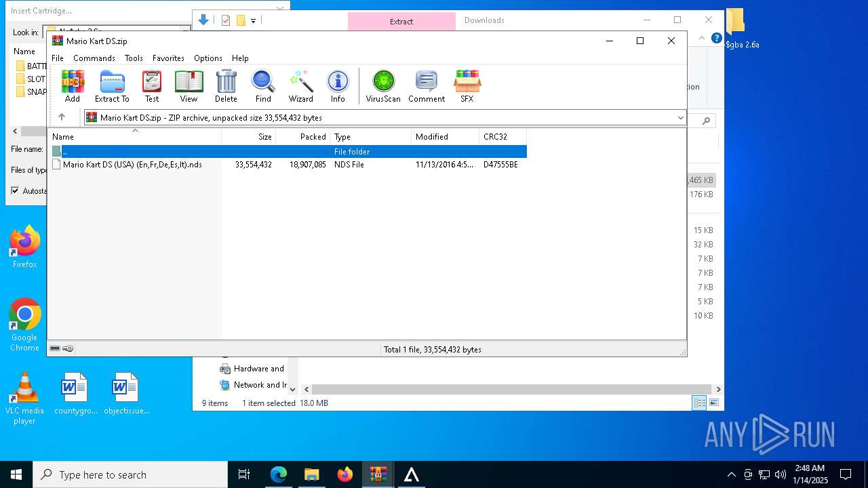Click the drive icon in WinRAR status bar
Screen dimensions: 868x488
[x=56, y=349]
